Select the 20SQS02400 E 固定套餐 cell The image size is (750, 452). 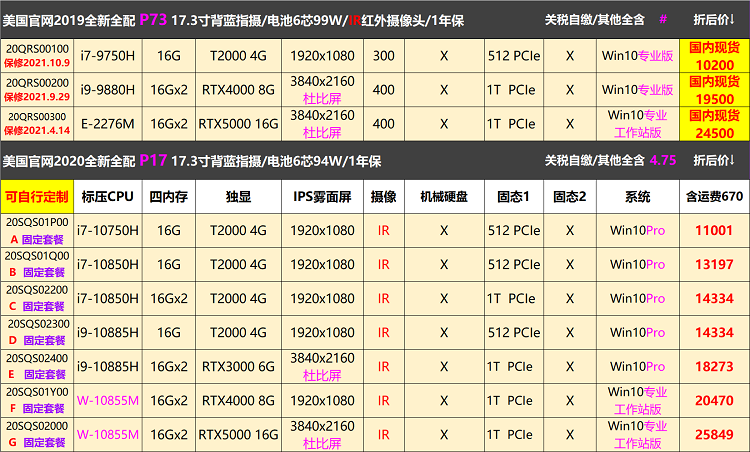(37, 366)
